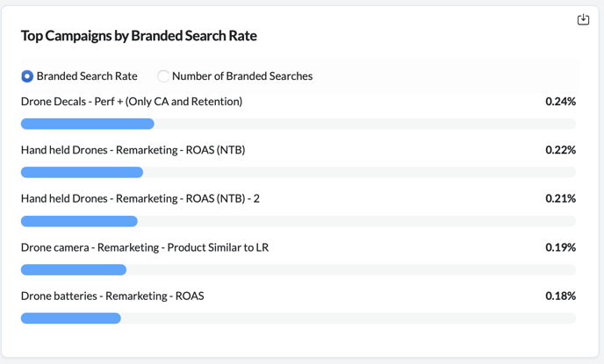Open the Drone Decals - Perf + campaign
Viewport: 604px width, 364px height.
(132, 102)
